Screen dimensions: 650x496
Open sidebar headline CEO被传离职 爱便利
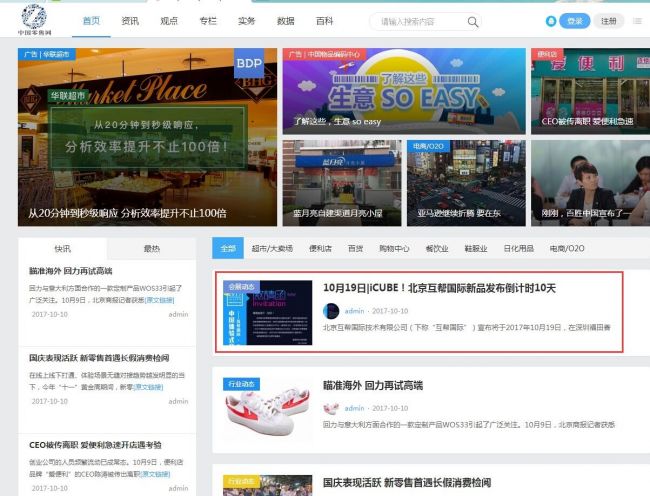(x=95, y=445)
